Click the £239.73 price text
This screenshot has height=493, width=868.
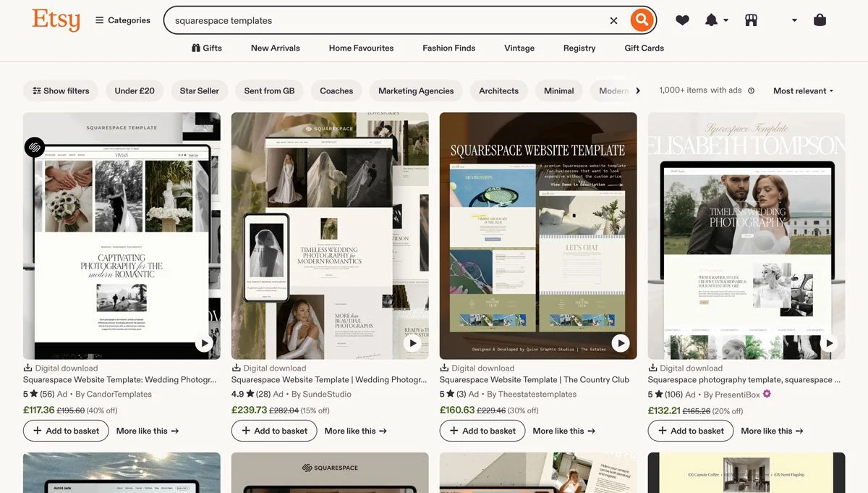[249, 410]
